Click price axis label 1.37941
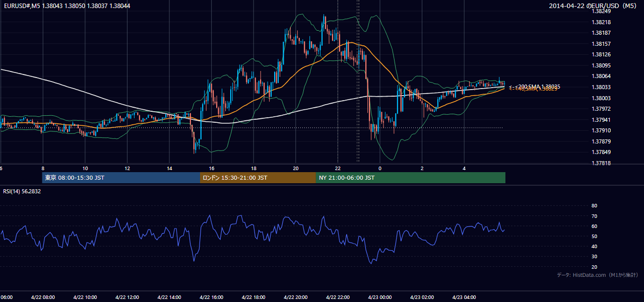 click(x=601, y=120)
